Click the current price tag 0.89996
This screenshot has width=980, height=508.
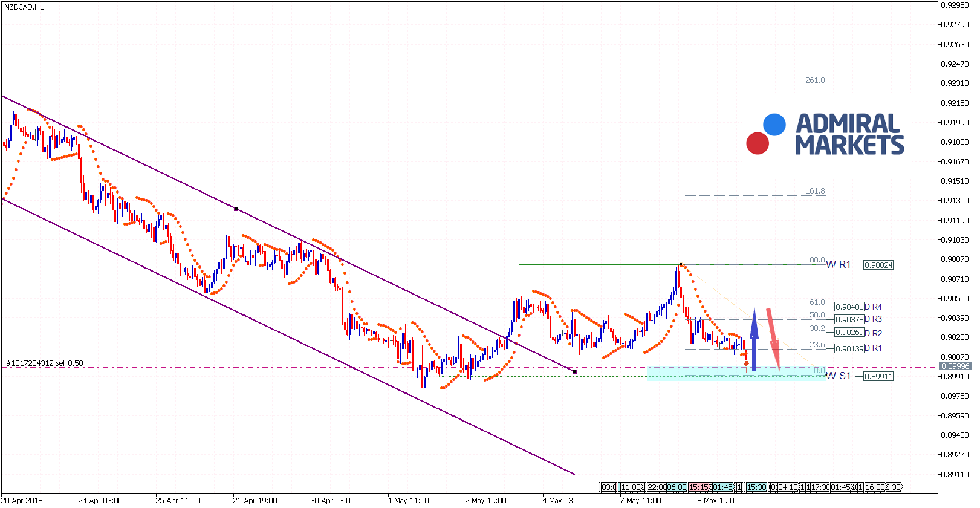click(x=955, y=366)
